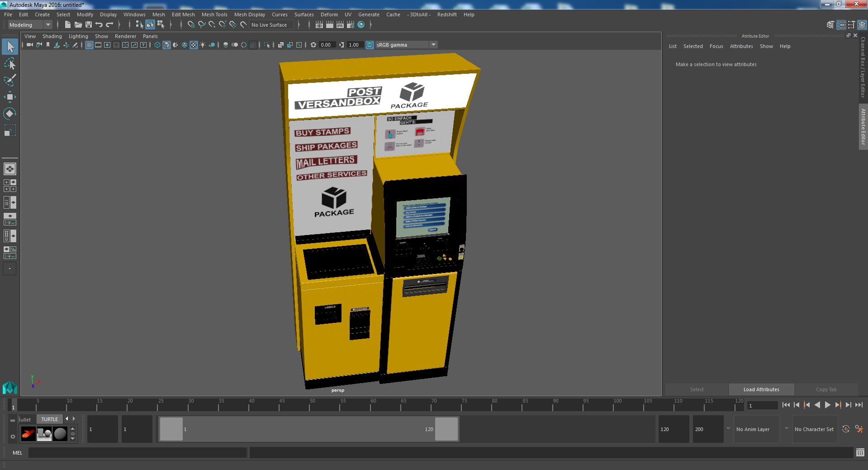Toggle viewport grid display
This screenshot has height=470, width=868.
89,45
